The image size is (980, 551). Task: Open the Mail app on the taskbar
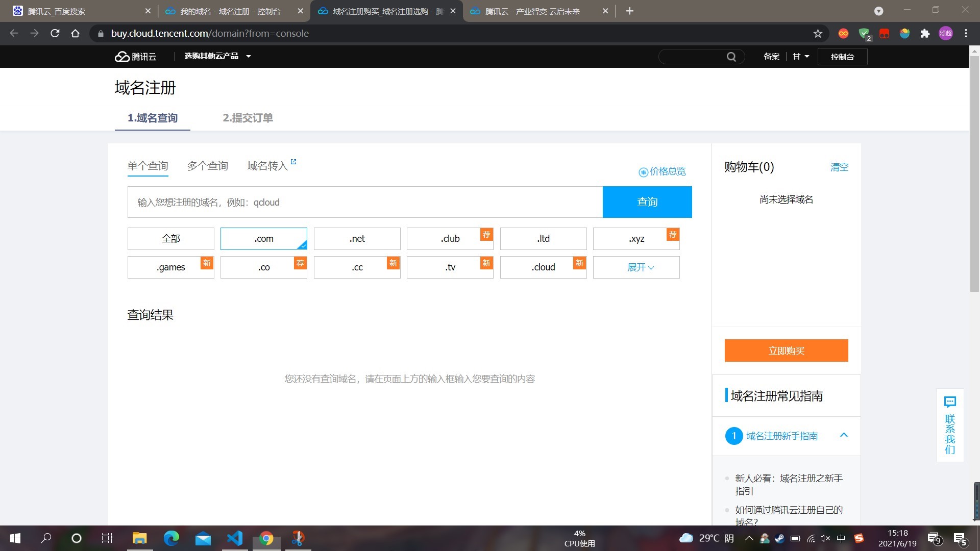click(203, 538)
